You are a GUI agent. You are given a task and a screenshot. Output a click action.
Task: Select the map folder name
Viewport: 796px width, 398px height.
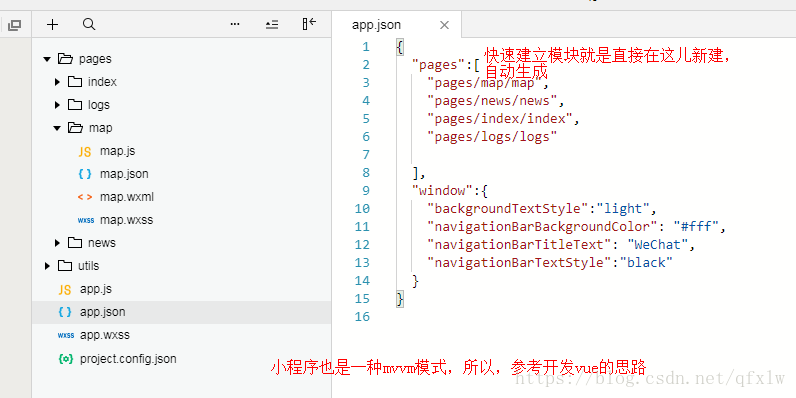pyautogui.click(x=101, y=128)
